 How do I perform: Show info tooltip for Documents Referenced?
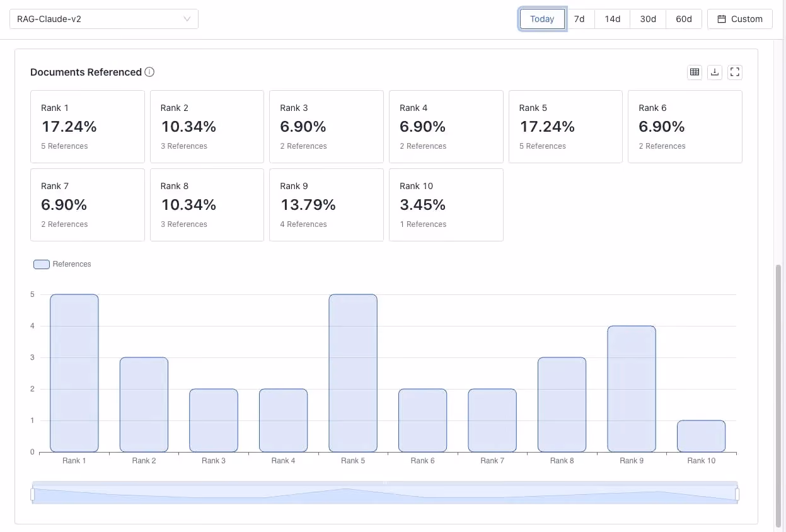(149, 72)
